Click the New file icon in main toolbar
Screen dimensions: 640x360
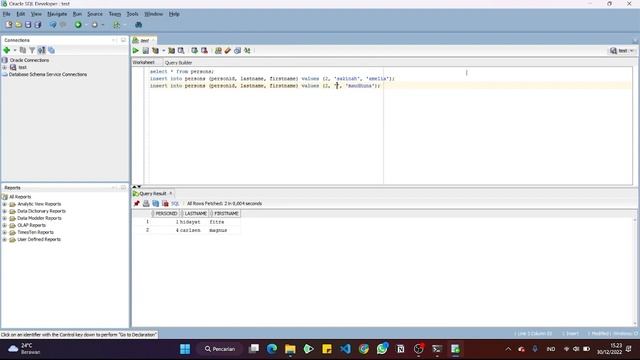pyautogui.click(x=9, y=24)
